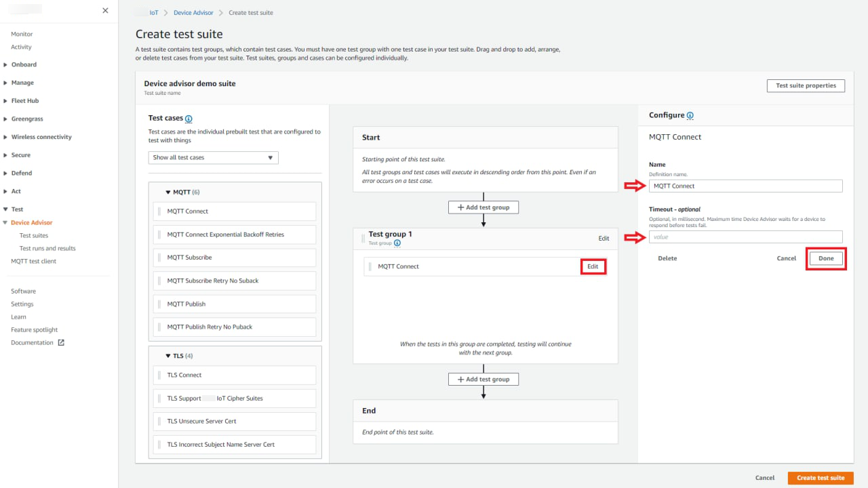
Task: Open Test suites in the sidebar
Action: click(x=34, y=236)
